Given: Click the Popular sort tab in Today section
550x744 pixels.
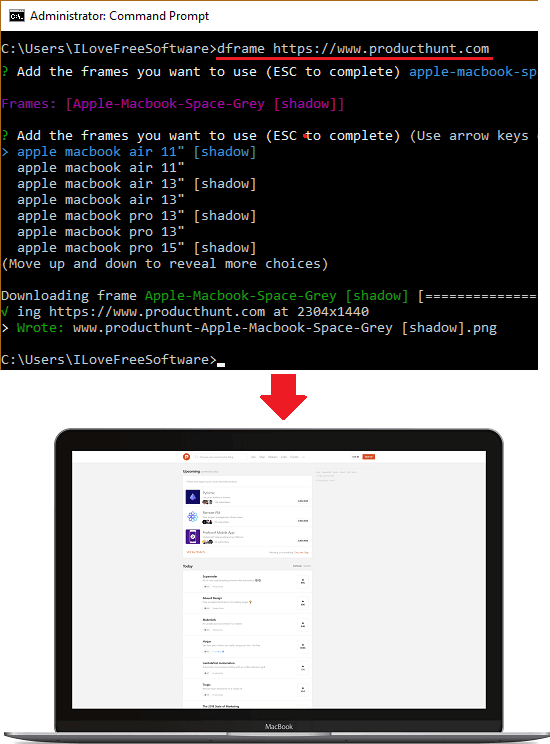Looking at the screenshot, I should tap(297, 566).
